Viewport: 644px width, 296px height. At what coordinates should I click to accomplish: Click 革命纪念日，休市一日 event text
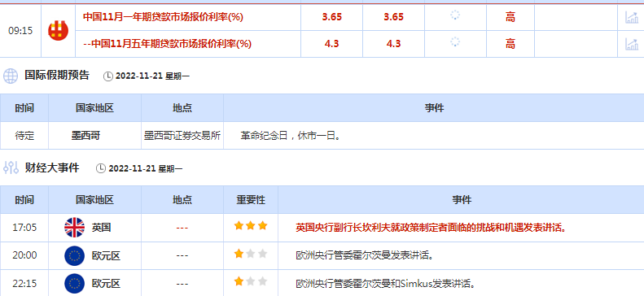tap(291, 136)
